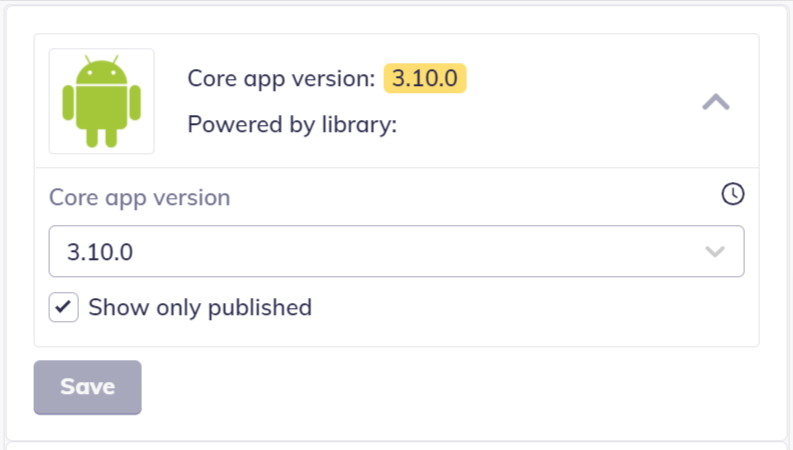
Task: Toggle via the "Show only published" label text
Action: 200,307
